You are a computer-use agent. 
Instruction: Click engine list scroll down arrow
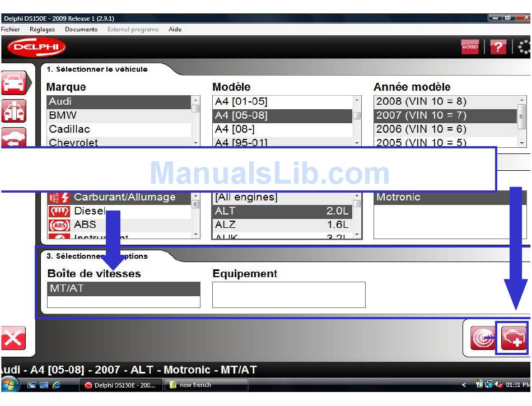pos(357,235)
